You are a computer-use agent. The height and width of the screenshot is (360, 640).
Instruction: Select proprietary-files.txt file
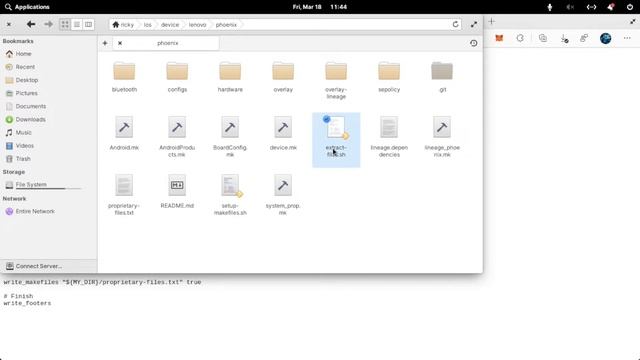pyautogui.click(x=124, y=195)
